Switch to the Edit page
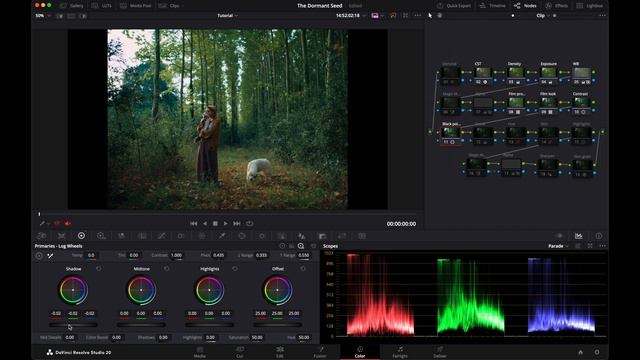This screenshot has height=360, width=640. pyautogui.click(x=280, y=352)
